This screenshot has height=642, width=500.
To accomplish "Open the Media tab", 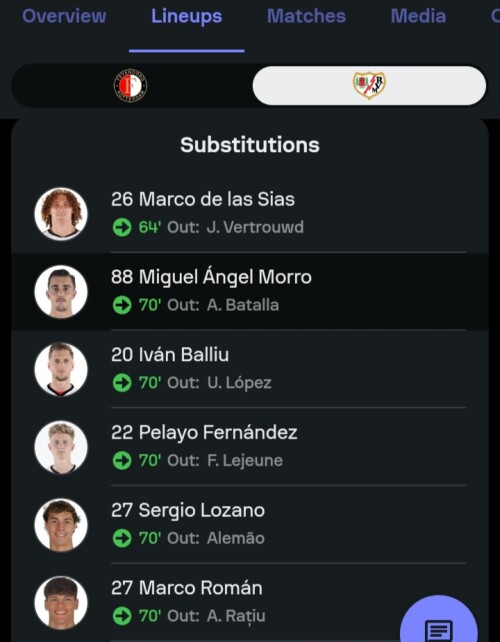I will [x=418, y=16].
